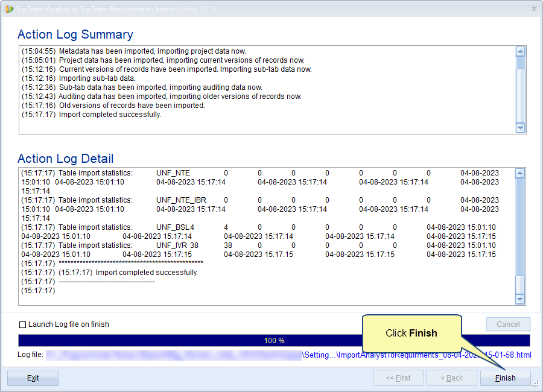Click Action Log Detail scroll up arrow

pos(520,174)
